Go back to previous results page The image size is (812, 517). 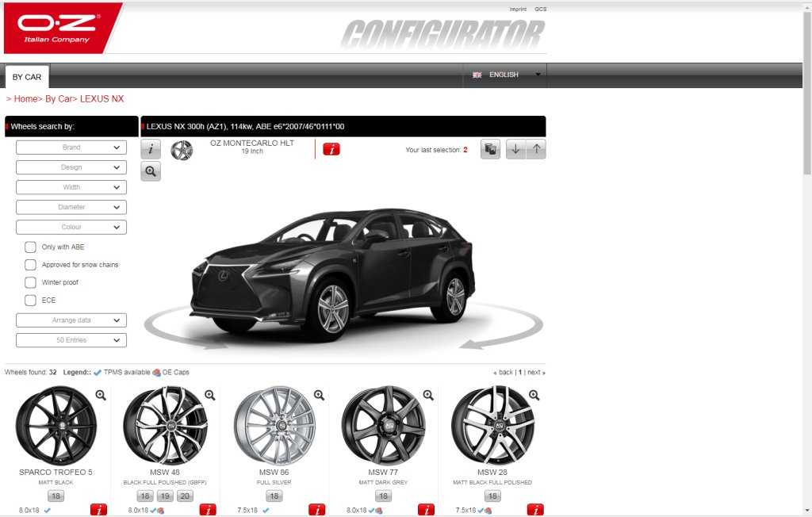click(504, 373)
